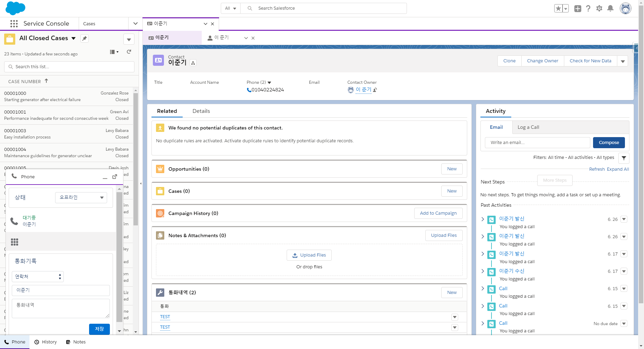Click the 통화내역 wrench icon
This screenshot has height=349, width=644.
(x=160, y=293)
